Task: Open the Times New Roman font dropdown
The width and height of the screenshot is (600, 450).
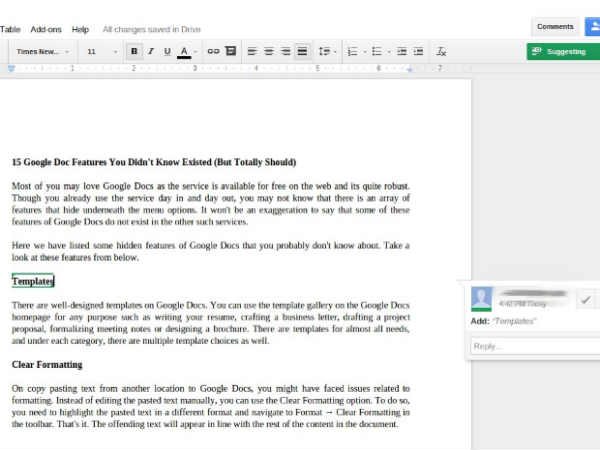Action: pos(43,51)
